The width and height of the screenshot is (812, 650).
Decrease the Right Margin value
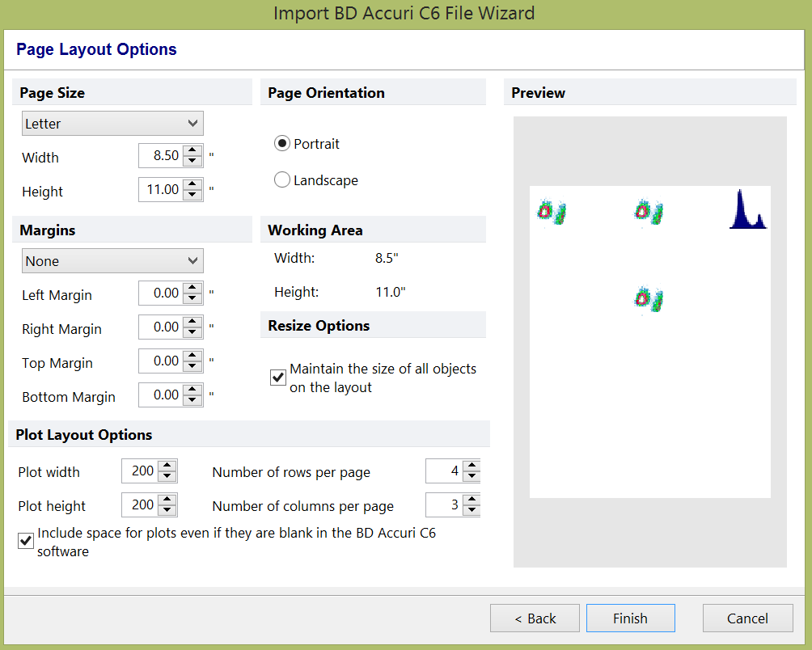coord(192,332)
